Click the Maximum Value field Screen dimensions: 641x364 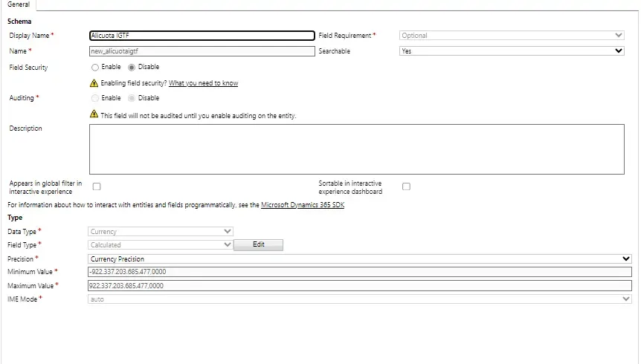[x=359, y=285]
